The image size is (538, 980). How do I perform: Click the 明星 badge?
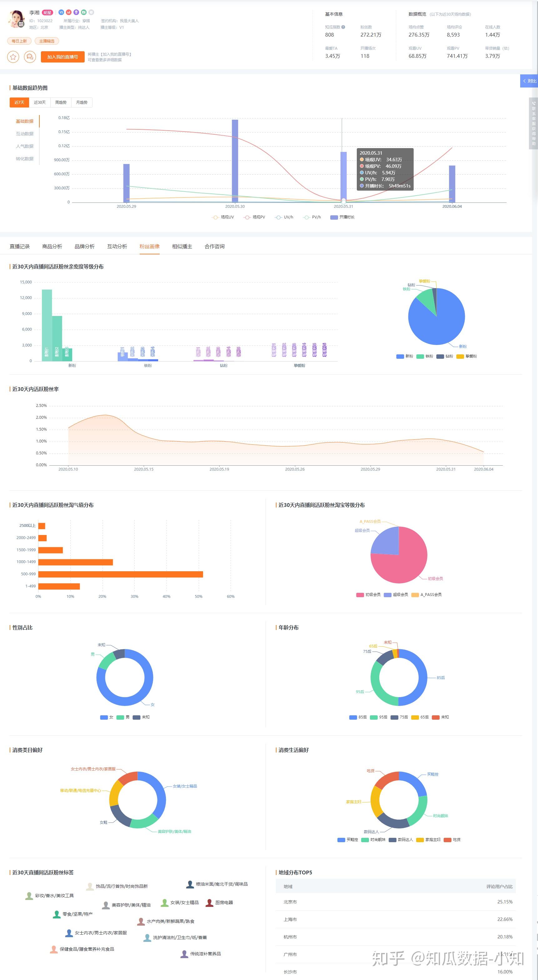(47, 12)
